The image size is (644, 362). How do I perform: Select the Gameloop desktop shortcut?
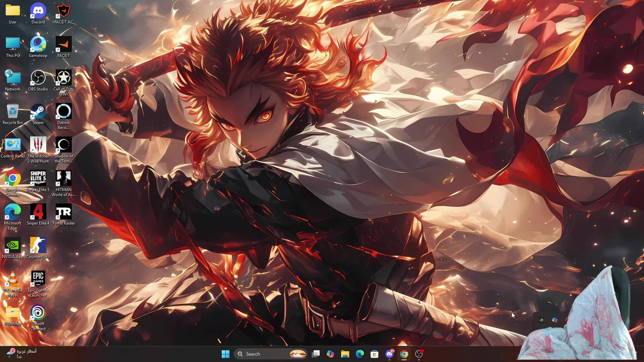pos(38,47)
